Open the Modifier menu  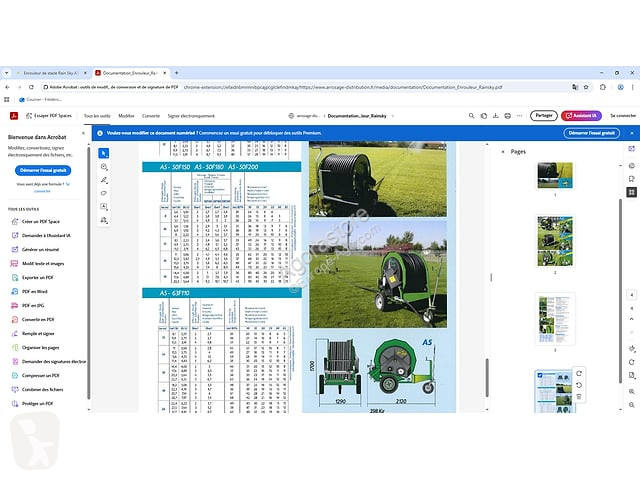click(x=126, y=116)
